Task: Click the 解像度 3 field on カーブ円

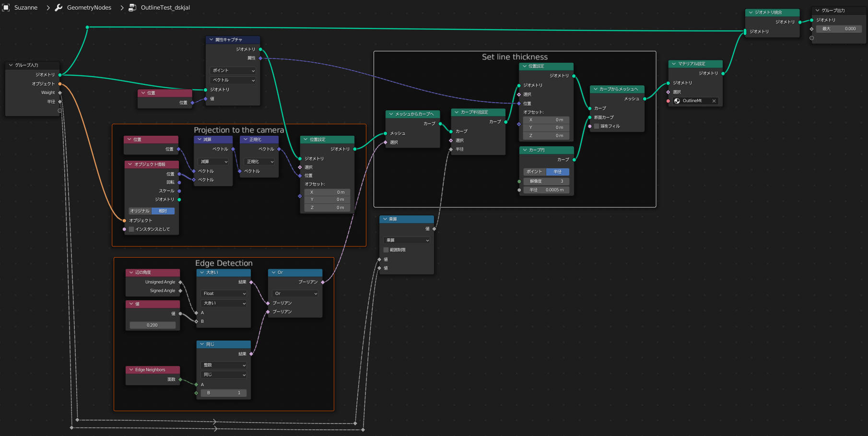Action: [546, 181]
